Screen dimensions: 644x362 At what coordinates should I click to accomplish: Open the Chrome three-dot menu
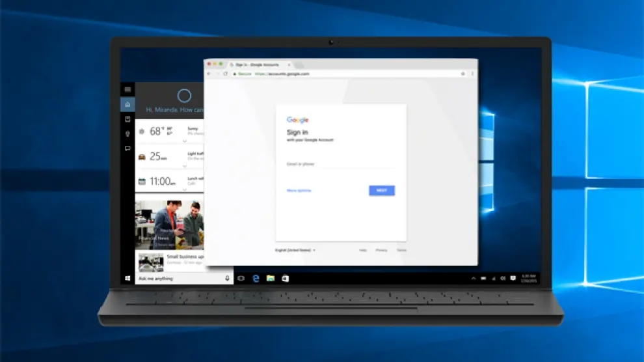472,74
